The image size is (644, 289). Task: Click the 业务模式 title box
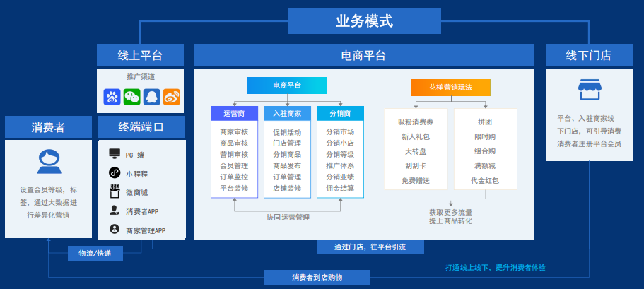364,21
